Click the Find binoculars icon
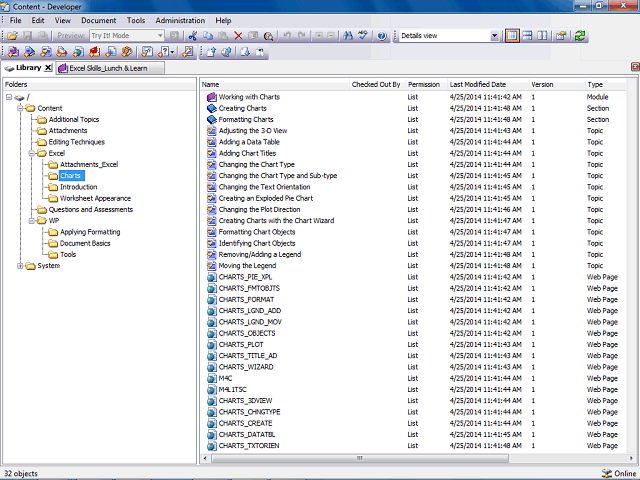 (x=348, y=36)
